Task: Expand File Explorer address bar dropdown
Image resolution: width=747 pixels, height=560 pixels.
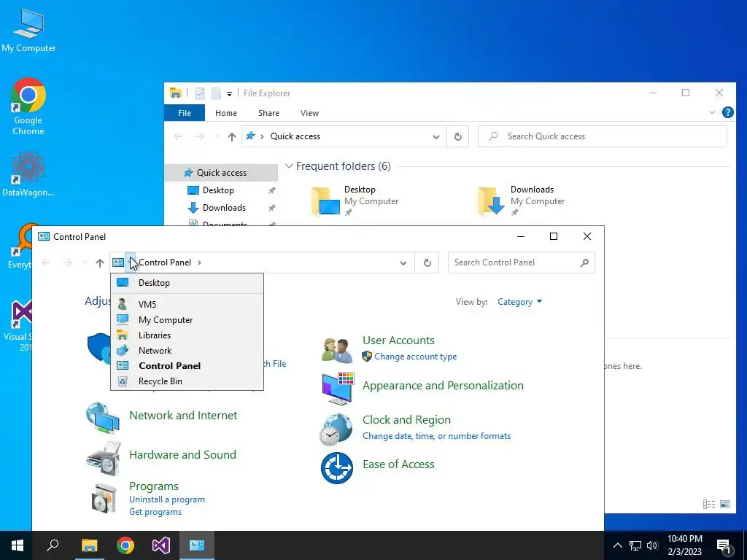Action: click(436, 136)
